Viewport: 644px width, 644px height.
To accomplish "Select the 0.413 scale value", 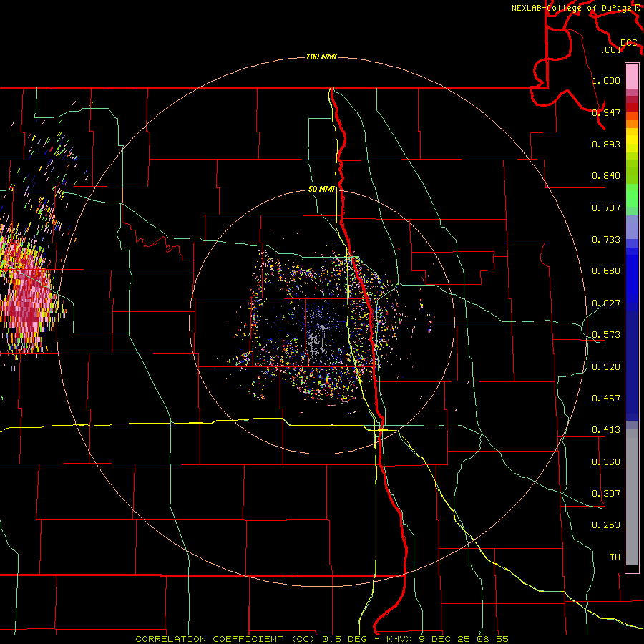I will [606, 430].
